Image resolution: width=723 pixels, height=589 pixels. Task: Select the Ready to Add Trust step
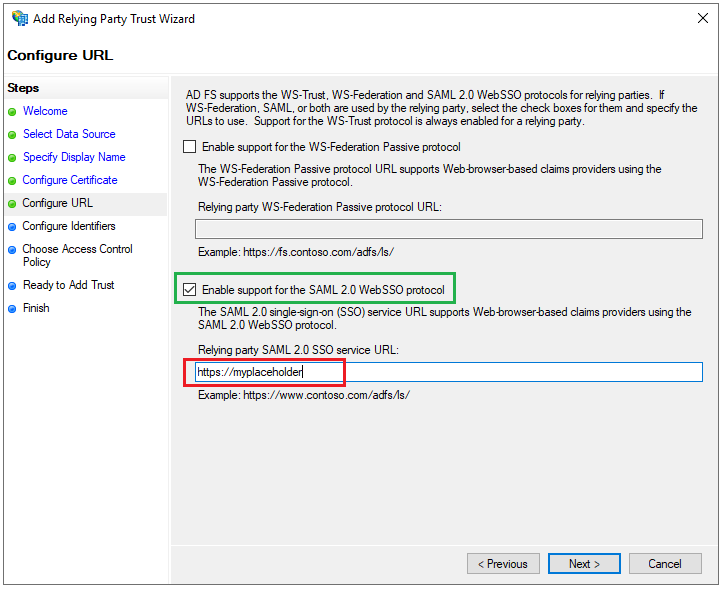coord(69,285)
